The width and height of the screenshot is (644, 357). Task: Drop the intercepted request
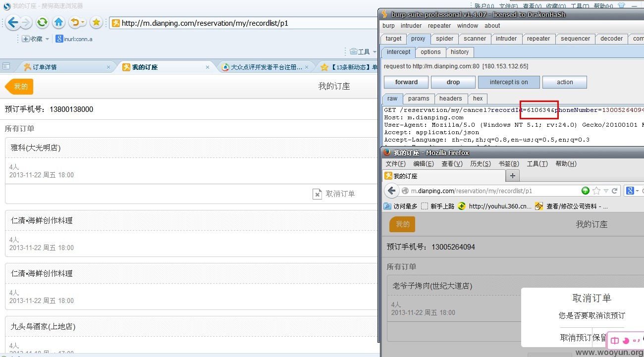tap(453, 82)
